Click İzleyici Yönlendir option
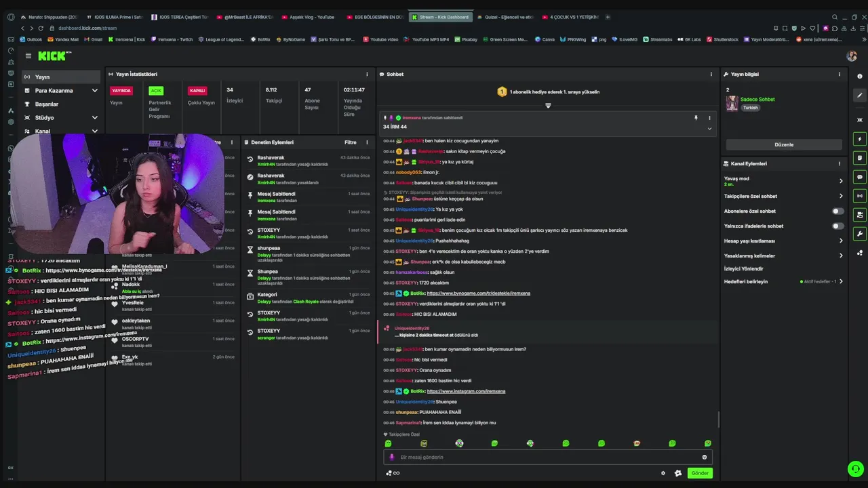868x488 pixels. [x=743, y=268]
